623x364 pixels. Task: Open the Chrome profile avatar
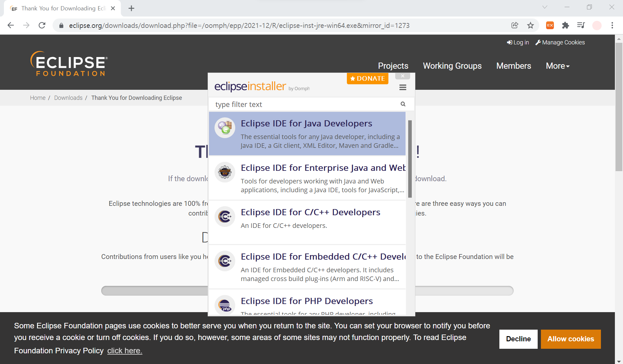point(597,25)
